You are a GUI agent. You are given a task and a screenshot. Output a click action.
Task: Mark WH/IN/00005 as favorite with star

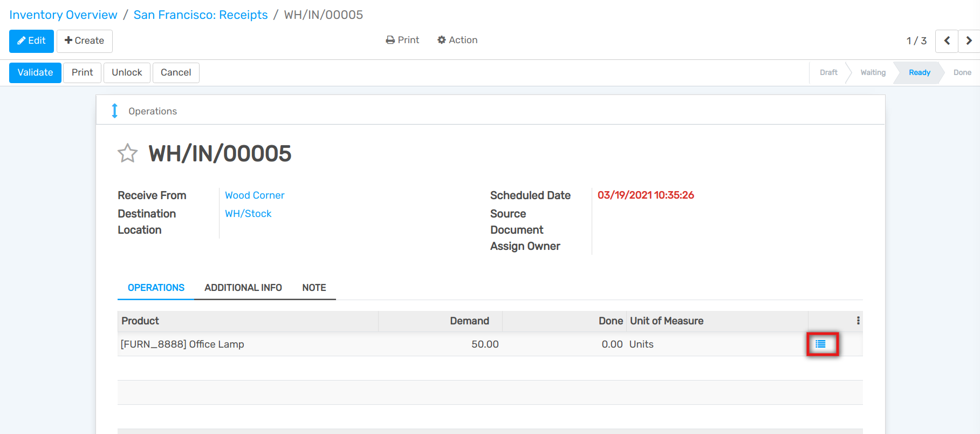[x=127, y=154]
